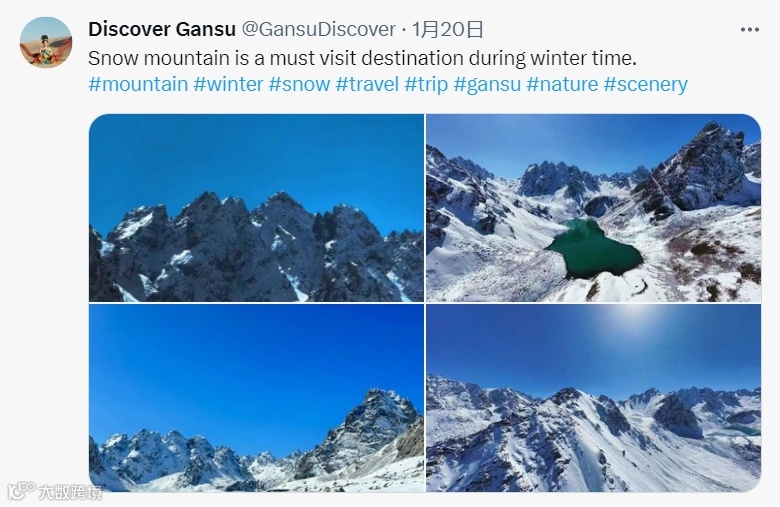Image resolution: width=780 pixels, height=507 pixels.
Task: Follow the #nature hashtag
Action: click(x=562, y=84)
